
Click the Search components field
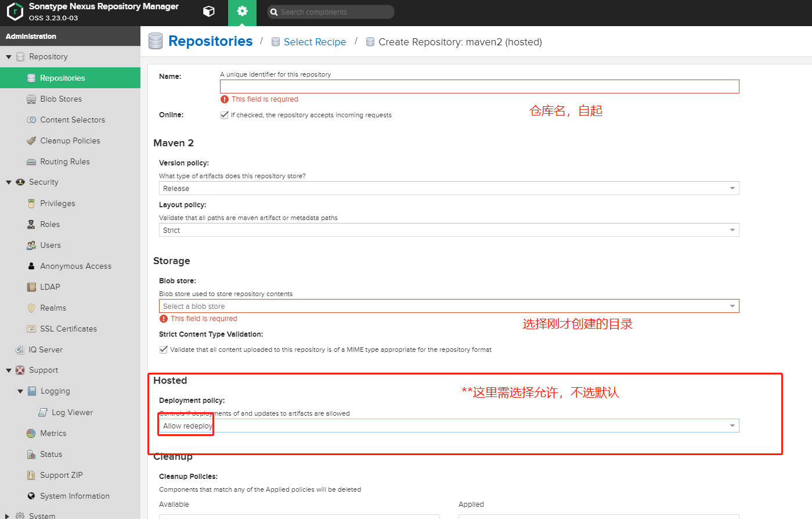pos(331,12)
